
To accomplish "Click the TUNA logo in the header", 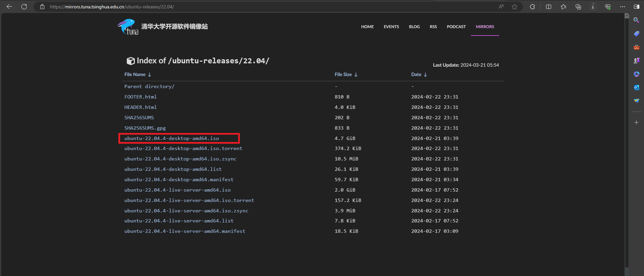I will (x=127, y=27).
